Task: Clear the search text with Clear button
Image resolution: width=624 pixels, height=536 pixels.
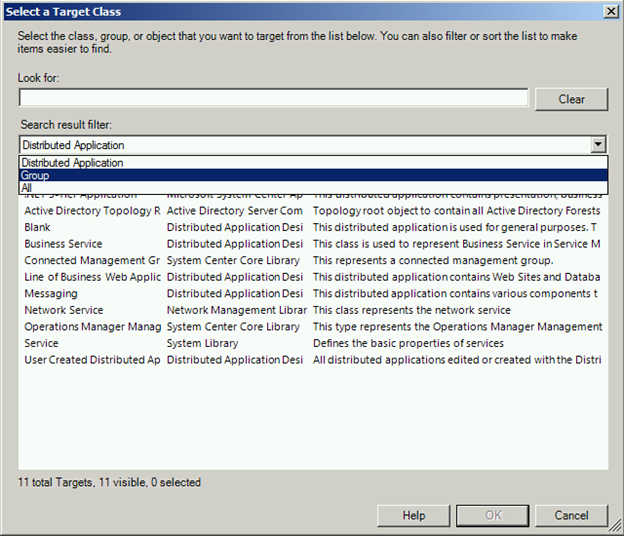Action: [x=571, y=99]
